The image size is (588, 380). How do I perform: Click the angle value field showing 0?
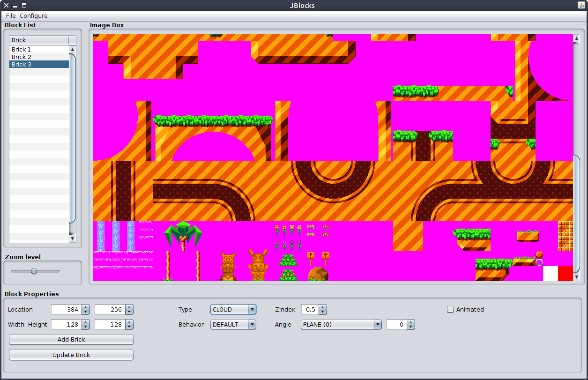click(x=397, y=324)
